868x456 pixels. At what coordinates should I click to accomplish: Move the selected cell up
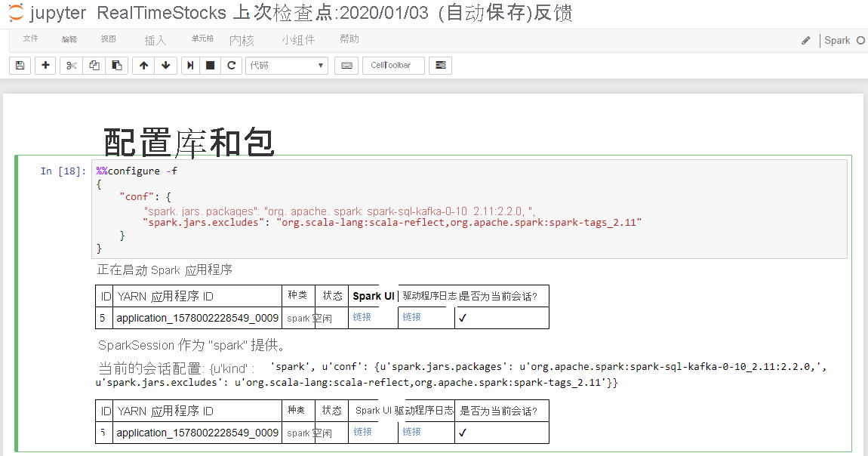pos(144,65)
